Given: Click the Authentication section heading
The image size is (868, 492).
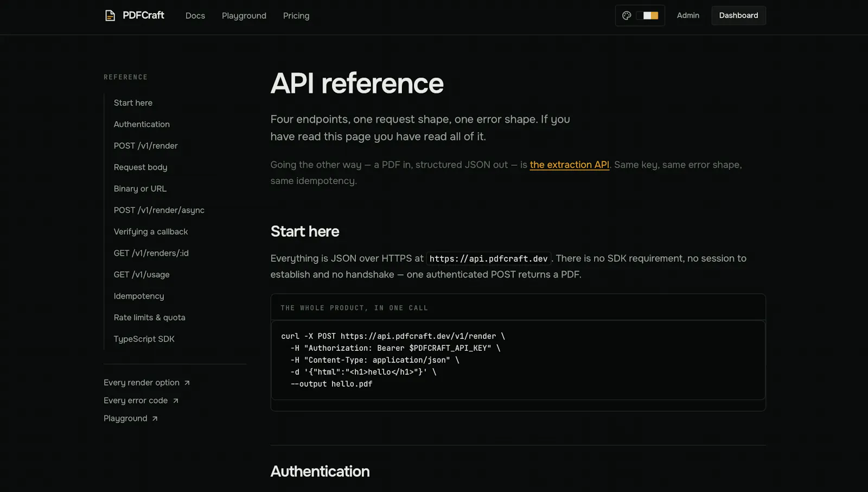Looking at the screenshot, I should click(320, 471).
